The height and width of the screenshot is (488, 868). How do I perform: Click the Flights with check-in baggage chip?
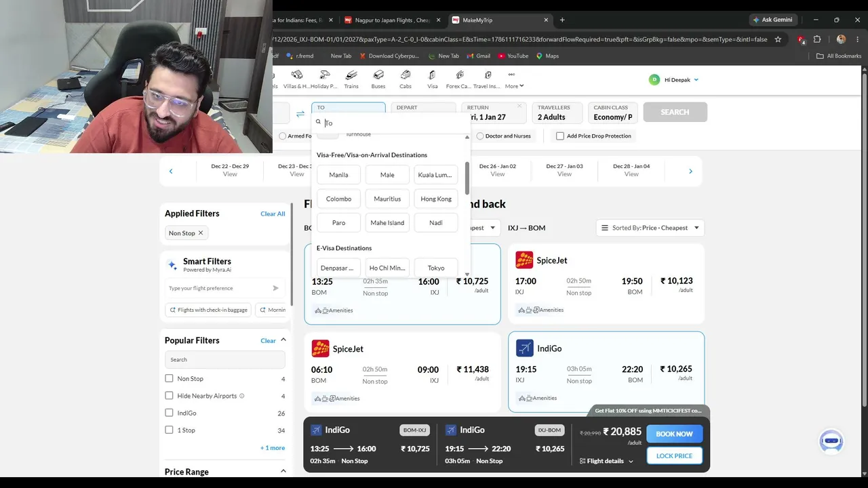pos(209,310)
